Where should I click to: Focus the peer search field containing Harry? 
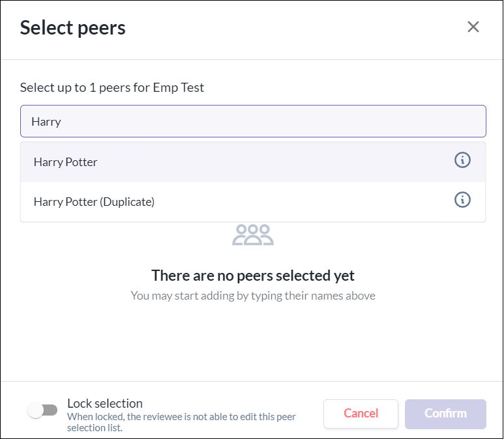(x=253, y=122)
